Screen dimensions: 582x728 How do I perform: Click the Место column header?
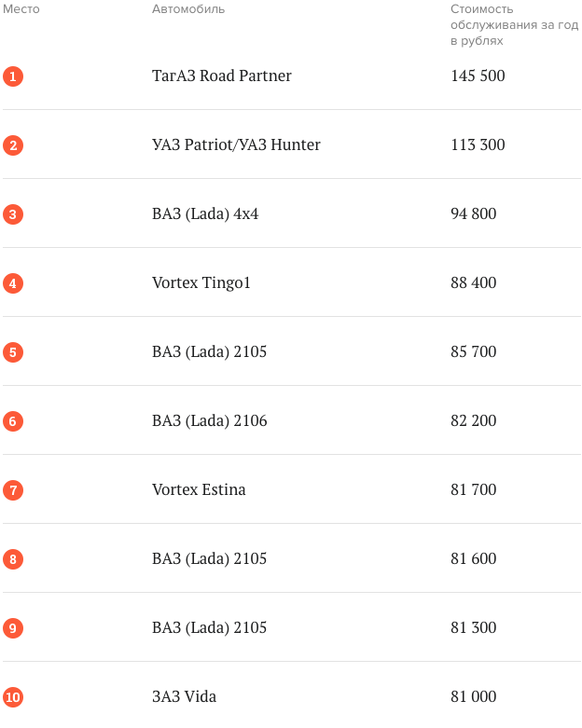21,9
